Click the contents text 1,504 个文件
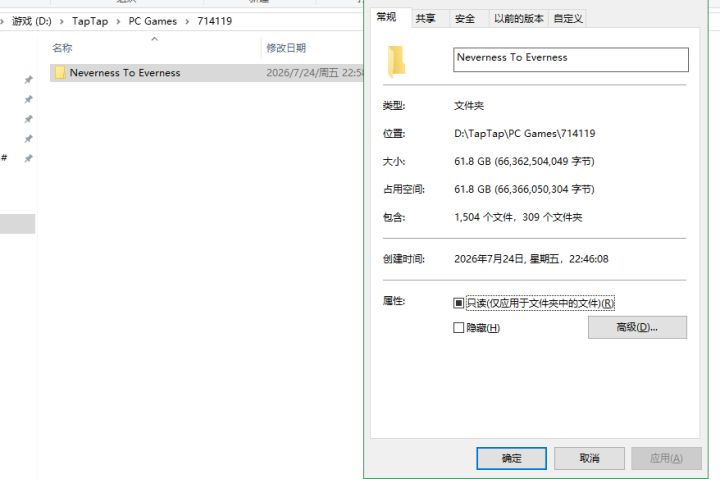 click(484, 217)
